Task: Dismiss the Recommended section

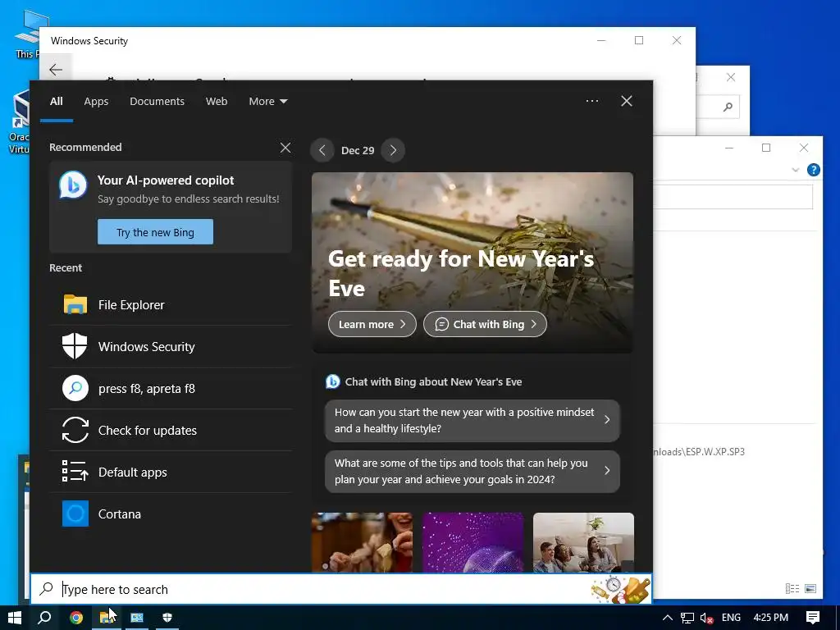Action: pyautogui.click(x=285, y=148)
